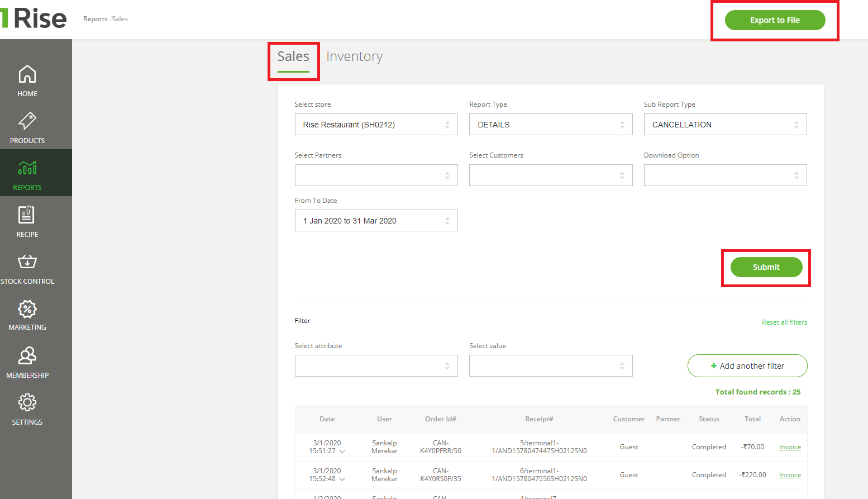868x499 pixels.
Task: Open the From To Date picker
Action: pyautogui.click(x=376, y=221)
